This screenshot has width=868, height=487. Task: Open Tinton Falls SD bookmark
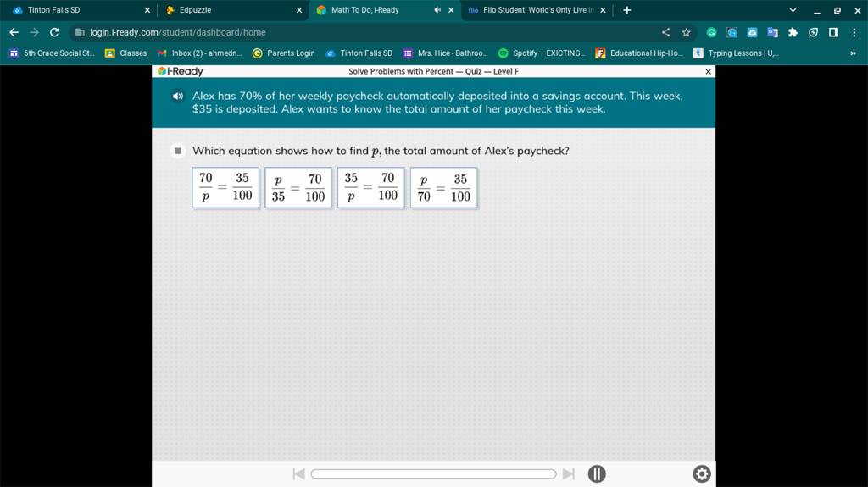(359, 53)
